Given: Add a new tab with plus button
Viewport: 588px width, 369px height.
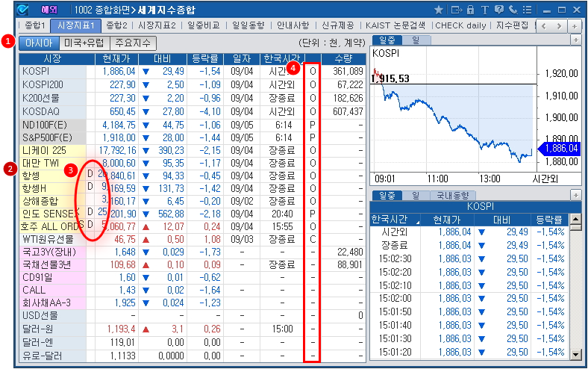Looking at the screenshot, I should click(575, 26).
